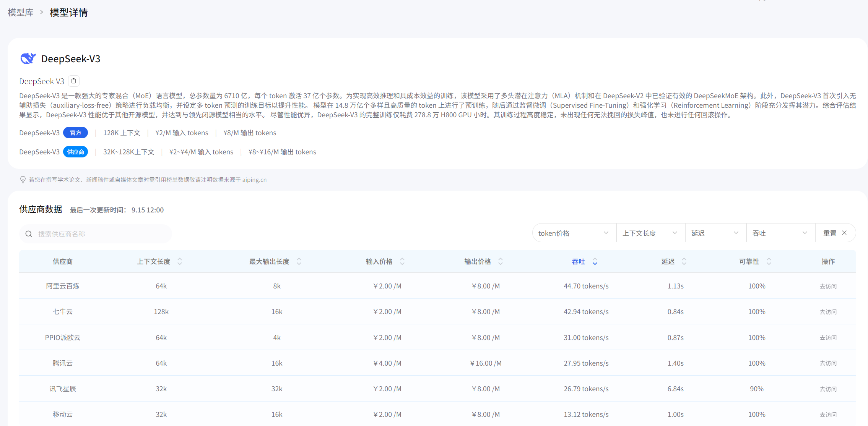This screenshot has width=868, height=426.
Task: Open the 上下文长度 filter dropdown
Action: 651,233
